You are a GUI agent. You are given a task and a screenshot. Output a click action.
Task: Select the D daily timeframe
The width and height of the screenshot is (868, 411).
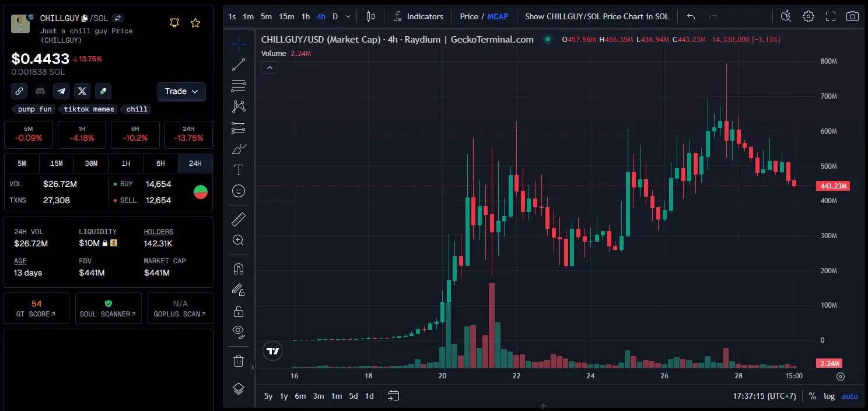tap(335, 16)
